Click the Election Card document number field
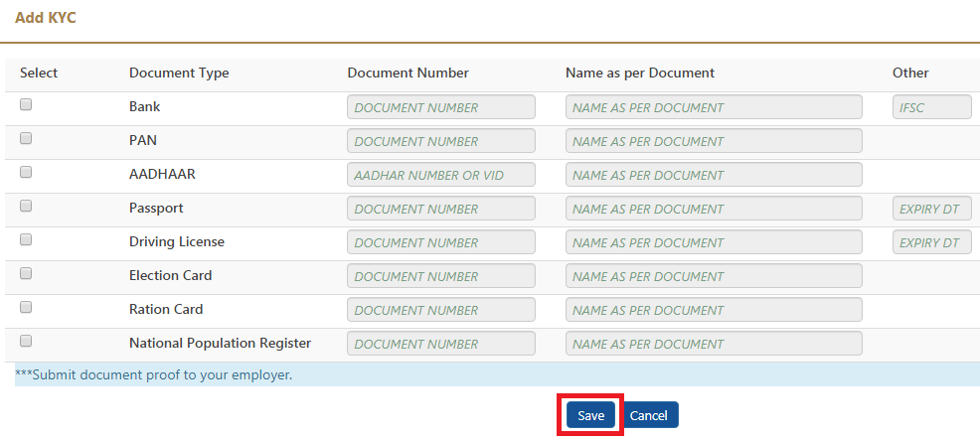Image resolution: width=980 pixels, height=440 pixels. 441,276
